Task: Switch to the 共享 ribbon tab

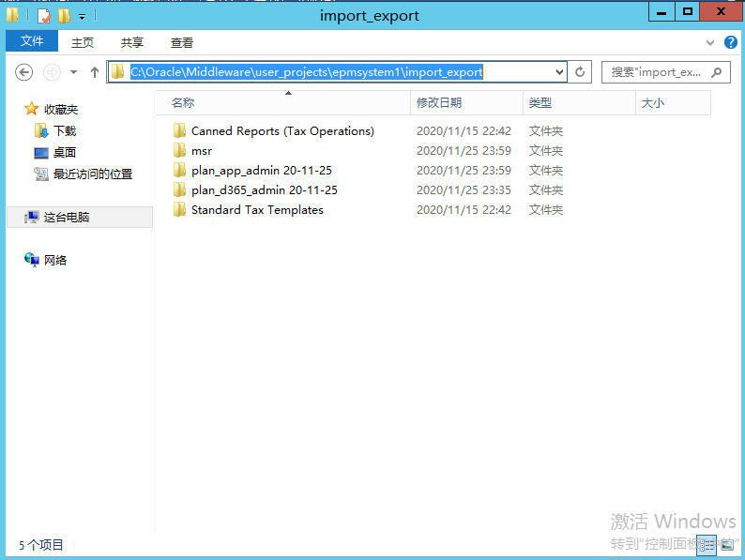Action: [132, 43]
